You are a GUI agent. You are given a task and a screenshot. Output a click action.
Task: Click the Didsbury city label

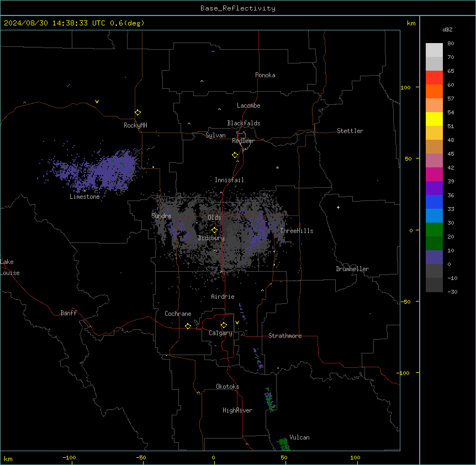pyautogui.click(x=211, y=238)
